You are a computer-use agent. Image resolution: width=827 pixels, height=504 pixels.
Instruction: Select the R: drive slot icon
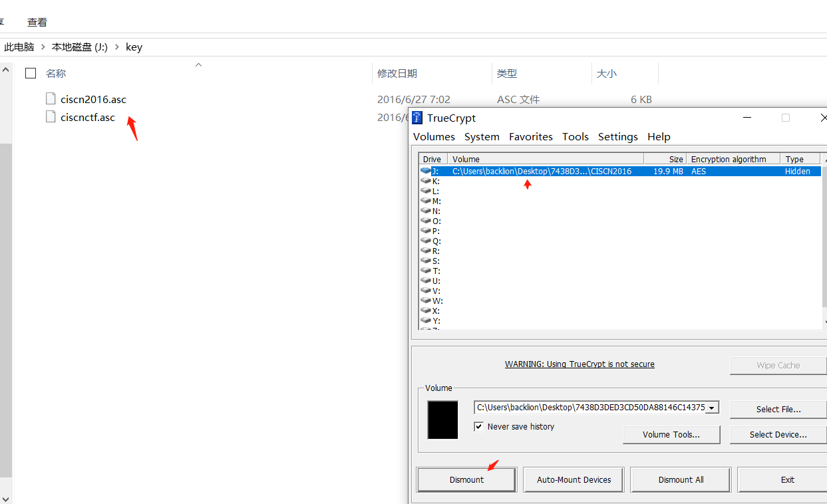point(426,251)
